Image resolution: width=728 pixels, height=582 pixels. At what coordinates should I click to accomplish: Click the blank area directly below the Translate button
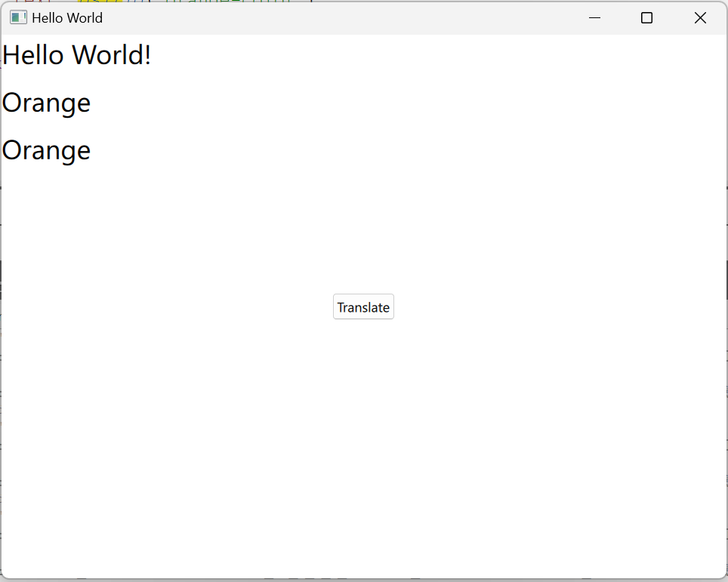(363, 377)
